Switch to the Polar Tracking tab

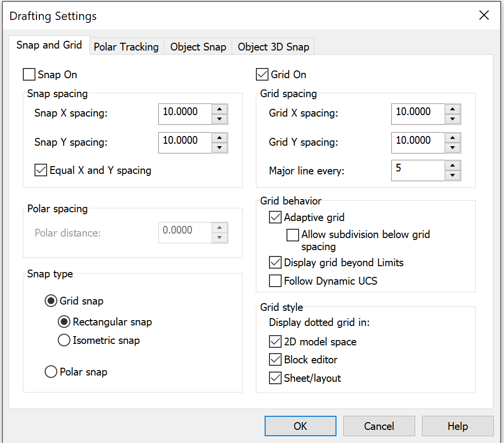(x=126, y=47)
